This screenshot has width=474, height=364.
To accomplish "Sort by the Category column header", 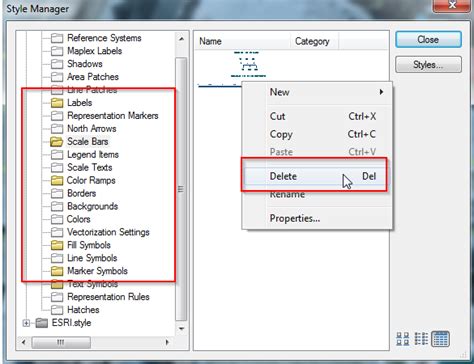I will click(314, 41).
